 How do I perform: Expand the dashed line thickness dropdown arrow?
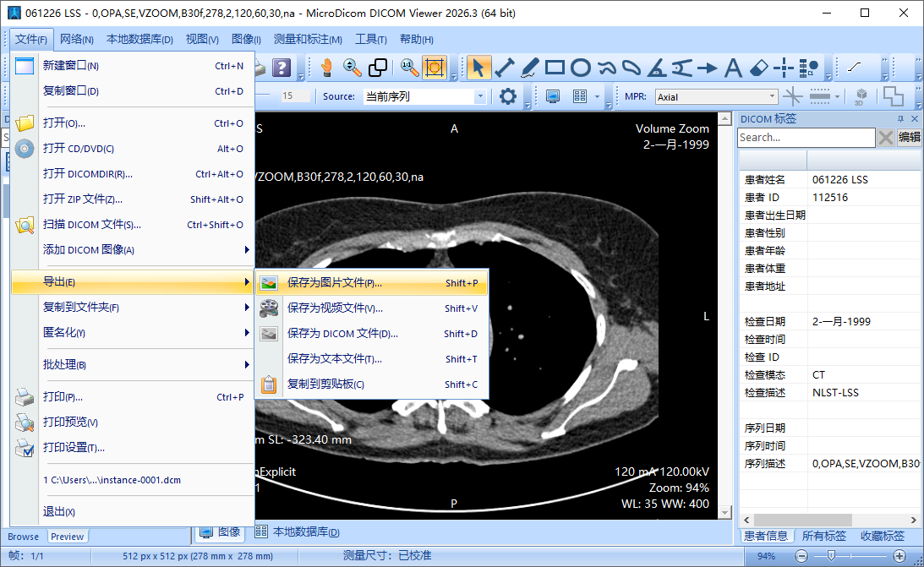click(x=838, y=96)
